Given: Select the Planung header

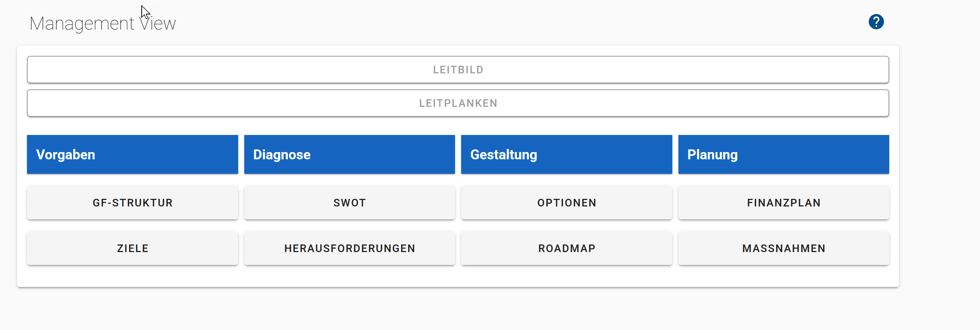Looking at the screenshot, I should 783,154.
